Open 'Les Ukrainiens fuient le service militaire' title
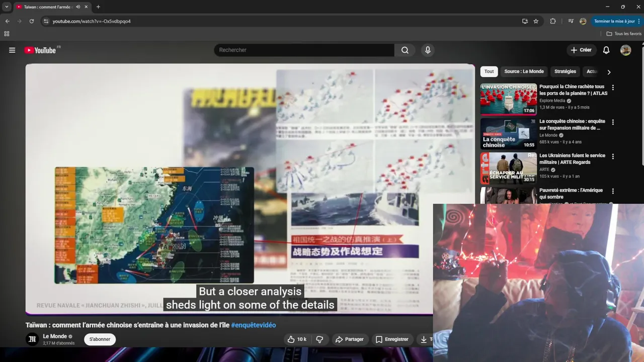644x362 pixels. pyautogui.click(x=572, y=159)
